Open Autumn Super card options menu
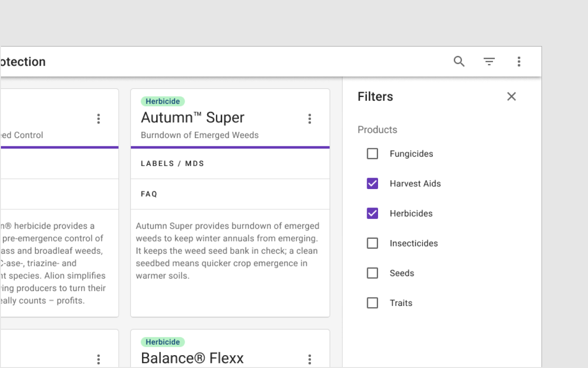588x368 pixels. (310, 119)
